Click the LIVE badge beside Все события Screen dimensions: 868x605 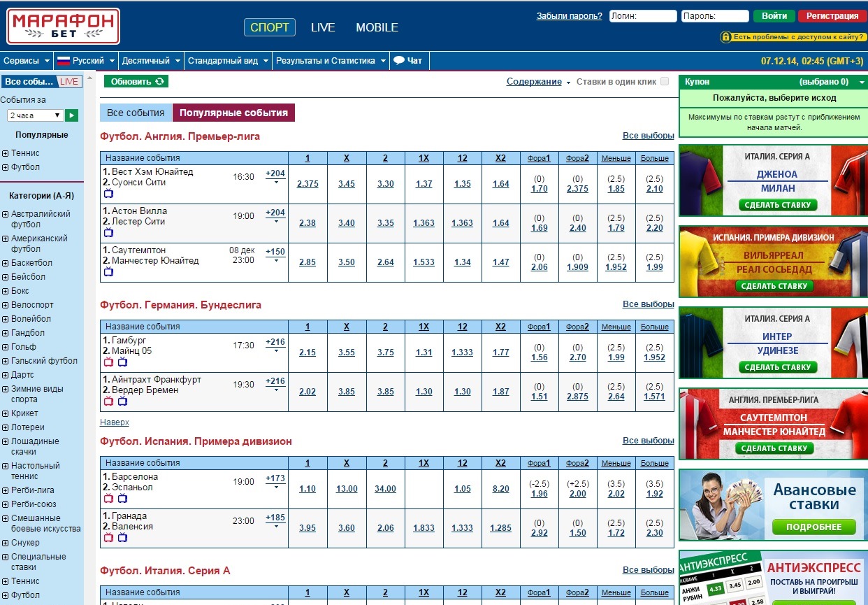(x=69, y=82)
